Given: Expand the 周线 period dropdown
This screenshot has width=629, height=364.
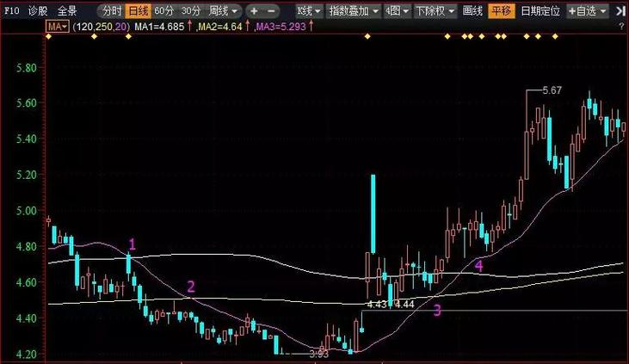Looking at the screenshot, I should tap(224, 11).
